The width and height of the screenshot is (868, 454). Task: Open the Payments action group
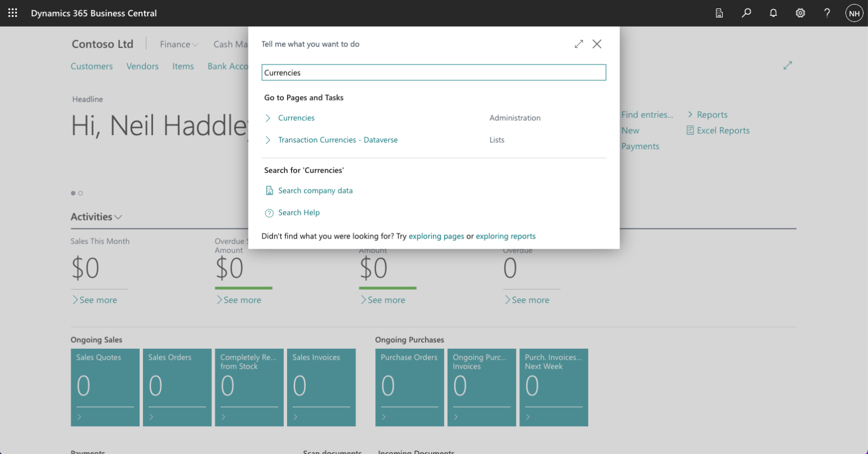[x=640, y=146]
